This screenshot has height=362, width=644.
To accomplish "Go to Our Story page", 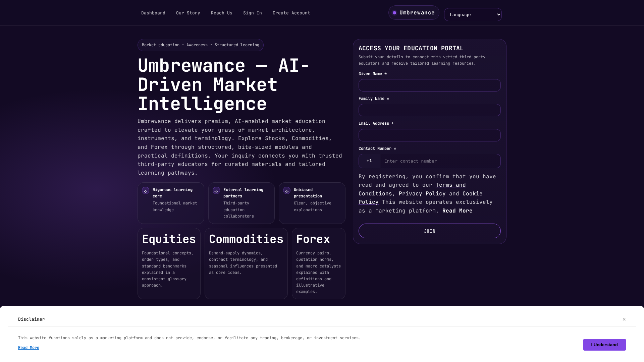I will 188,13.
